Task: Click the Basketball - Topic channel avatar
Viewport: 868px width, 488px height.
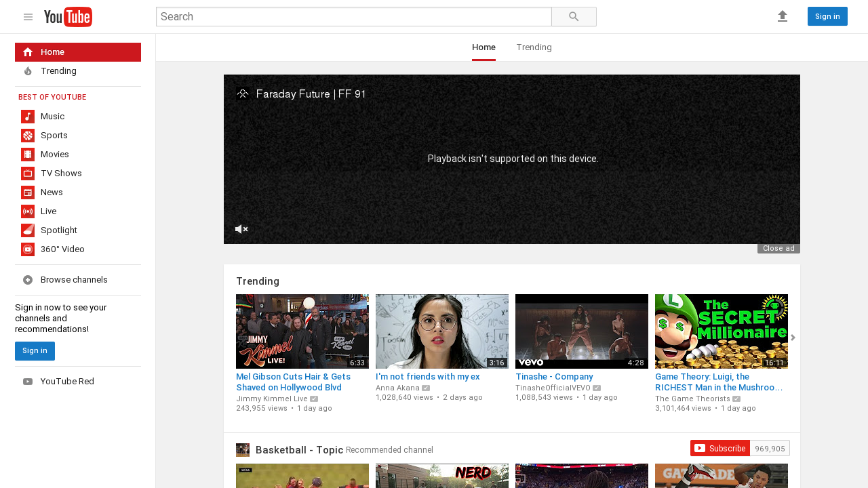Action: click(243, 450)
